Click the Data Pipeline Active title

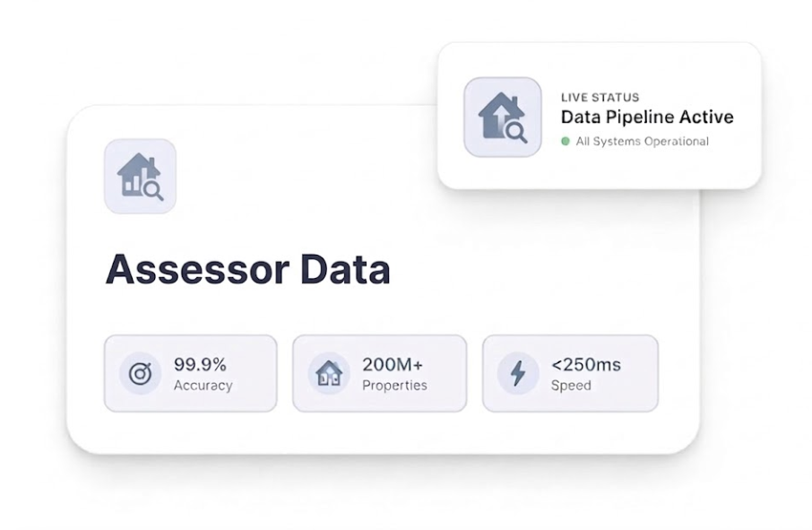click(647, 117)
